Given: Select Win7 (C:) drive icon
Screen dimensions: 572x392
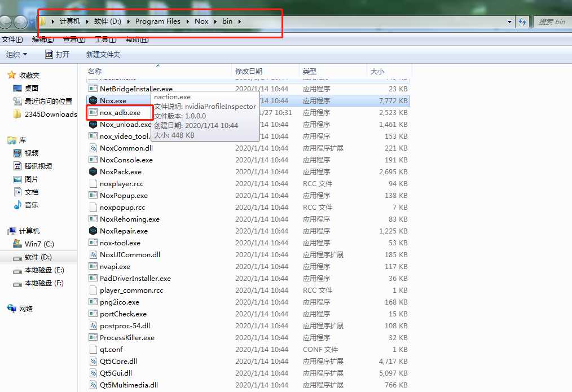Looking at the screenshot, I should pos(17,244).
